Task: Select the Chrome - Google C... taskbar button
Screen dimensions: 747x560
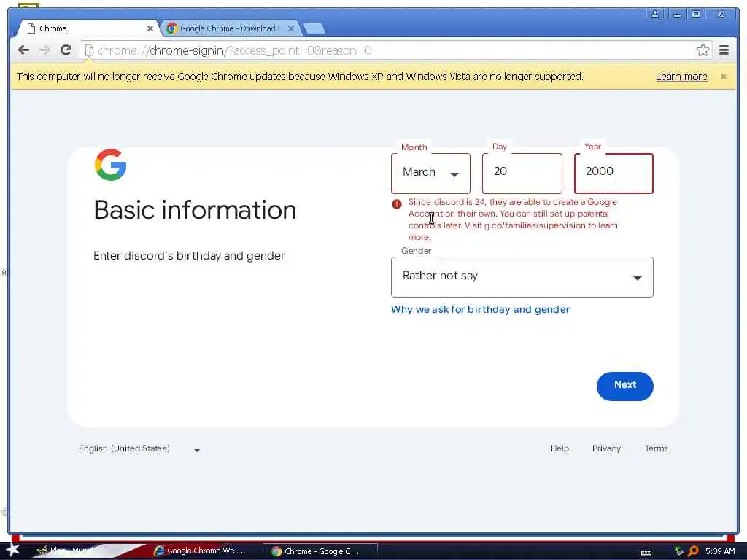Action: tap(320, 551)
